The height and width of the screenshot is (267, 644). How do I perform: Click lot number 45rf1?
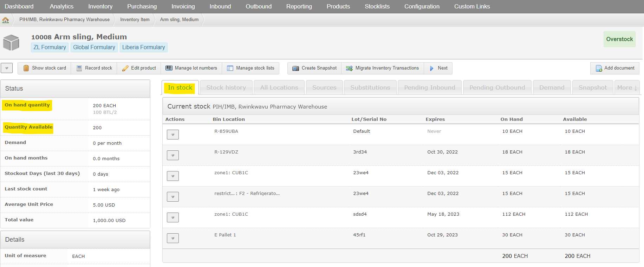coord(359,235)
